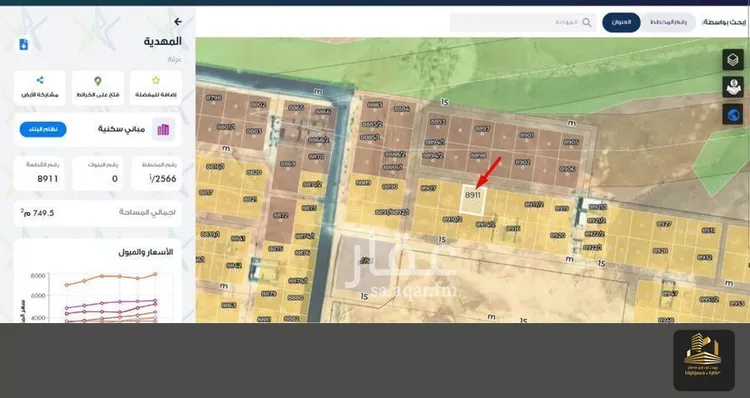
Task: Click the parcel number 8911 box
Action: 40,173
